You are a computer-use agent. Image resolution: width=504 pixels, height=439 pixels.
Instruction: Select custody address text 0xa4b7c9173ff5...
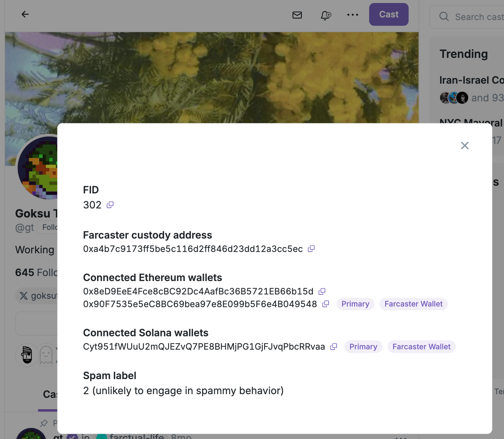tap(193, 249)
